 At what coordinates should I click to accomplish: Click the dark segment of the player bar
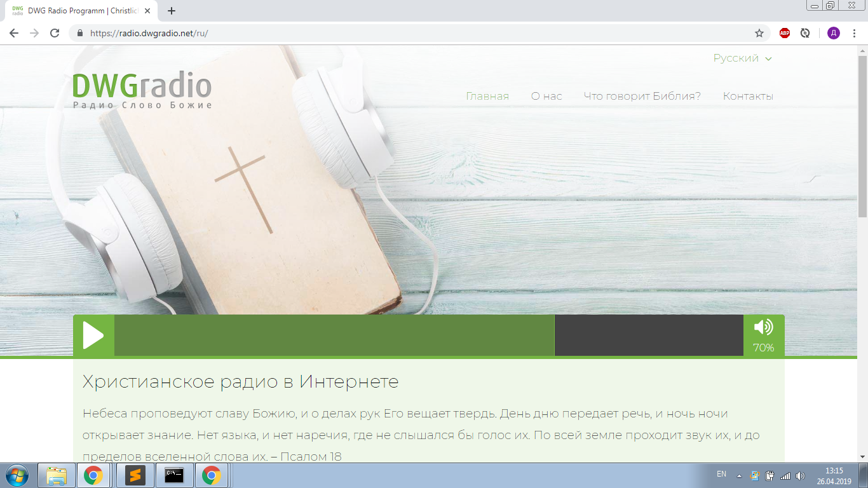tap(649, 335)
